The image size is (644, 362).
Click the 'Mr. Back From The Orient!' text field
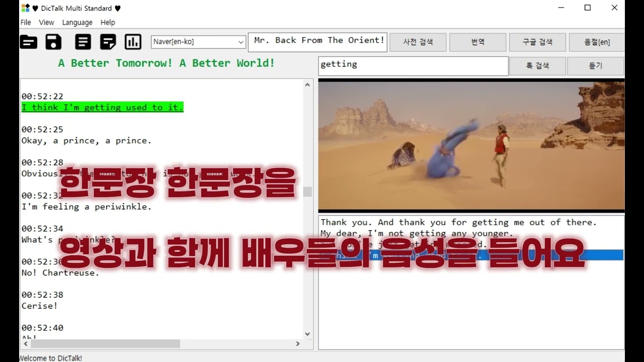(x=317, y=42)
